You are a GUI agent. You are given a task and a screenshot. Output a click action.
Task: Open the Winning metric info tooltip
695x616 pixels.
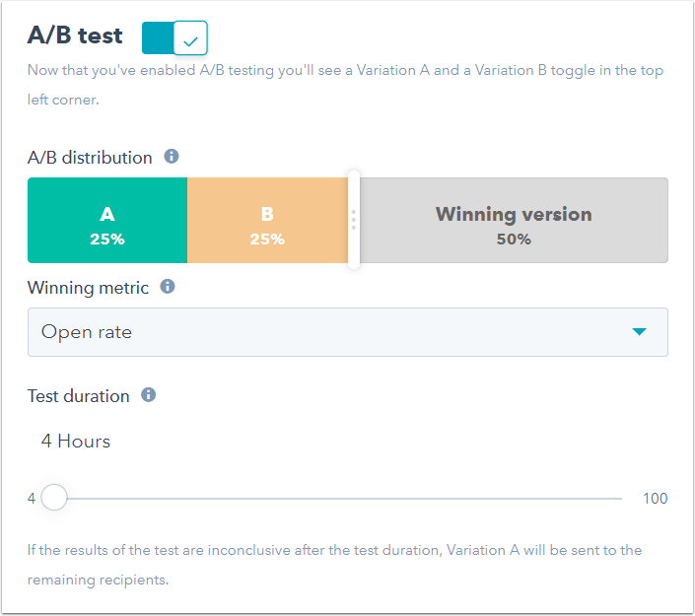[x=168, y=287]
